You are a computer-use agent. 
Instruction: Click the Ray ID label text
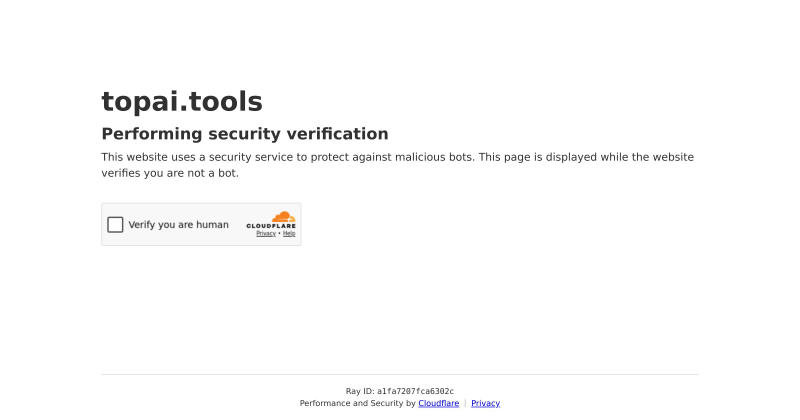[x=360, y=391]
